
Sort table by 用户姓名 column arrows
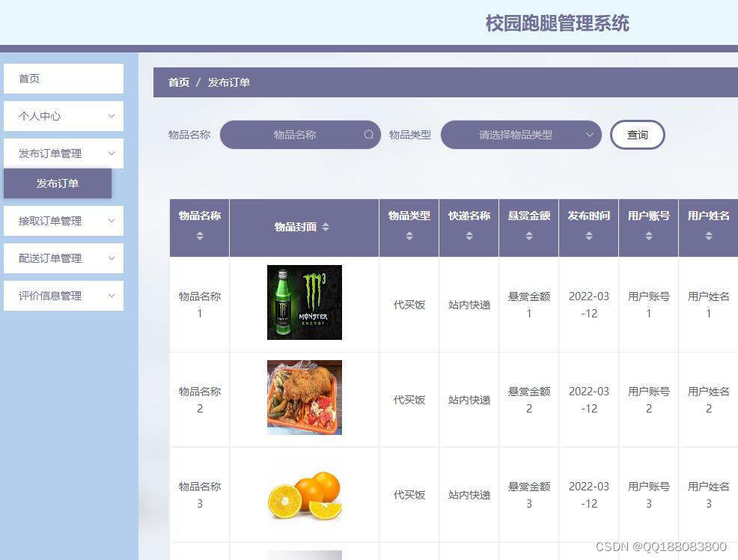coord(708,236)
